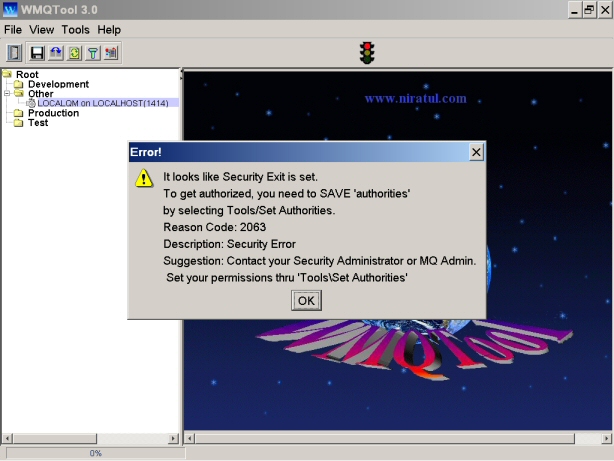
Task: Click tree panel horizontal scrollbar thumb
Action: click(x=55, y=438)
